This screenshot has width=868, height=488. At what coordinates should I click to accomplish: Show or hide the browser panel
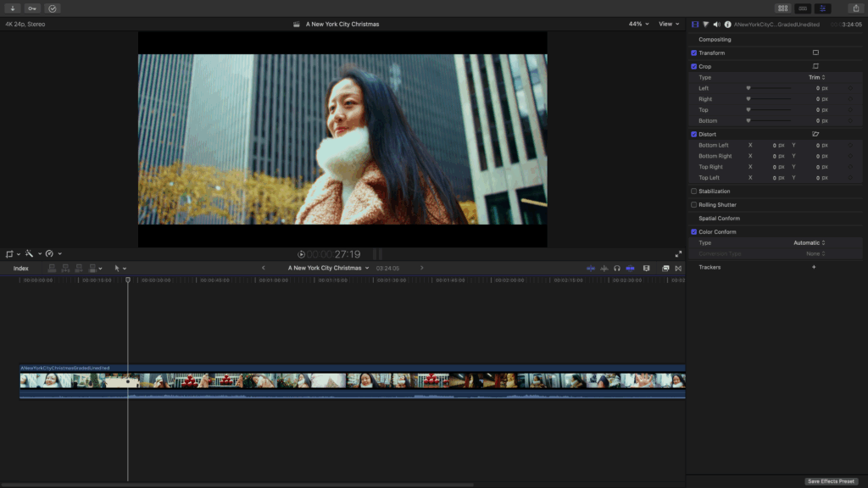(782, 8)
